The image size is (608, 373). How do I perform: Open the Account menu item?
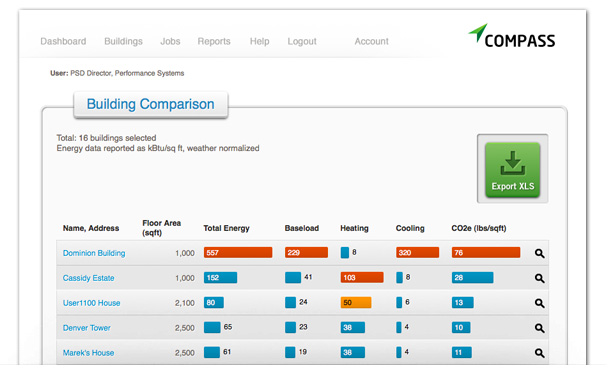pyautogui.click(x=371, y=41)
